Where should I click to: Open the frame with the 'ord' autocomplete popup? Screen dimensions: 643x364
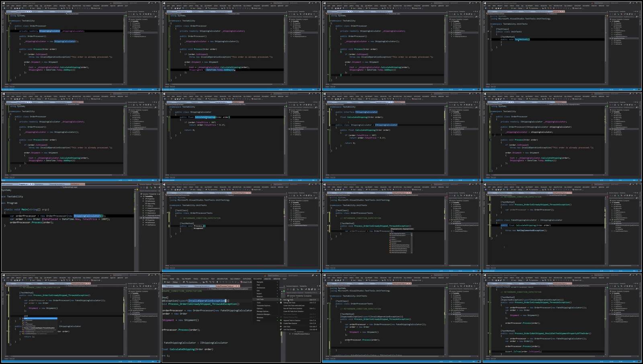(x=80, y=318)
